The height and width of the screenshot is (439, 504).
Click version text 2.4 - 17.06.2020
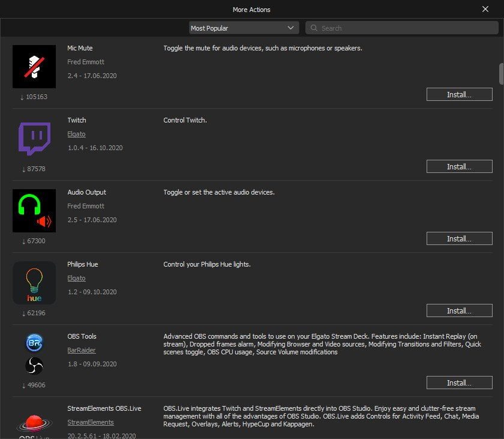tap(92, 76)
